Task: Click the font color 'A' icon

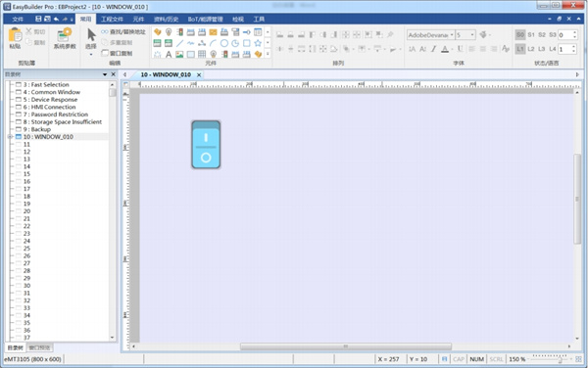Action: tap(445, 49)
